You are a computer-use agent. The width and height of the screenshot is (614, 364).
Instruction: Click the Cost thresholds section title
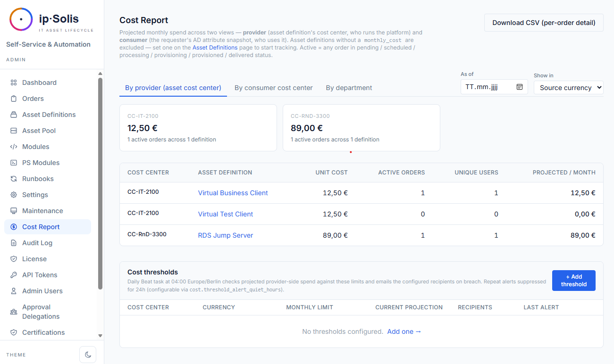(152, 272)
